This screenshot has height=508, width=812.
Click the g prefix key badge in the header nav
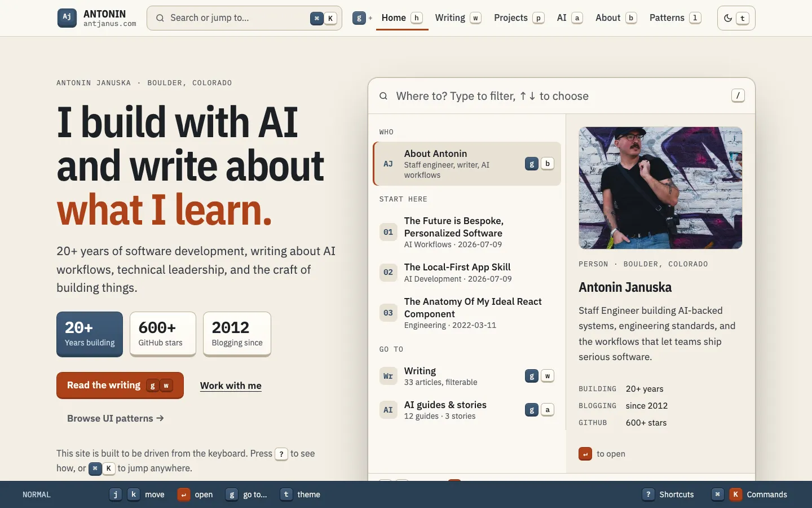pyautogui.click(x=359, y=18)
